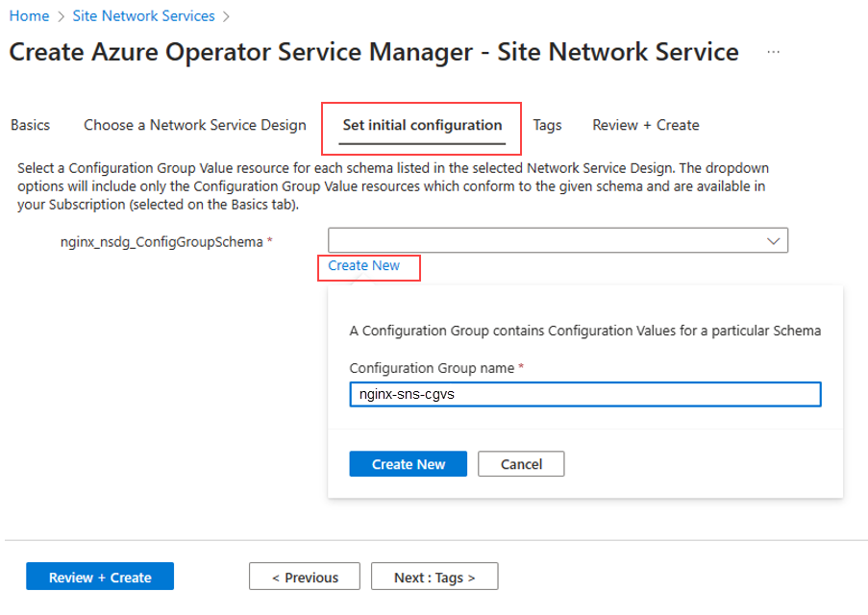Click the Create Azure Operator Service Manager page title
This screenshot has height=615, width=868.
374,52
